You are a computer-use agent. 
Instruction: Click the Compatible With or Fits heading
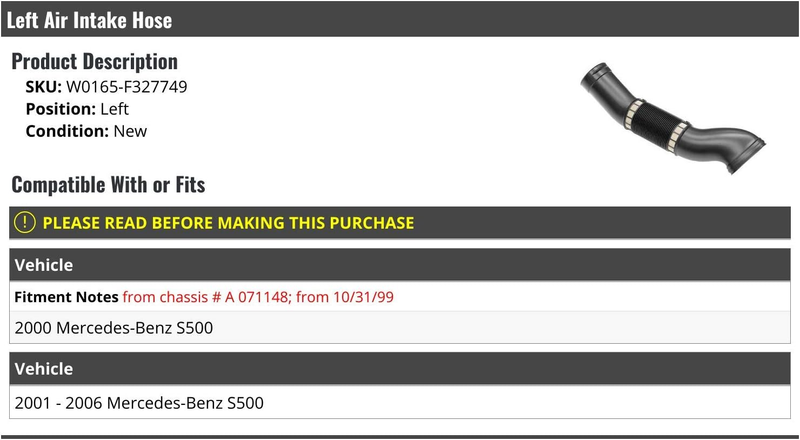point(108,184)
